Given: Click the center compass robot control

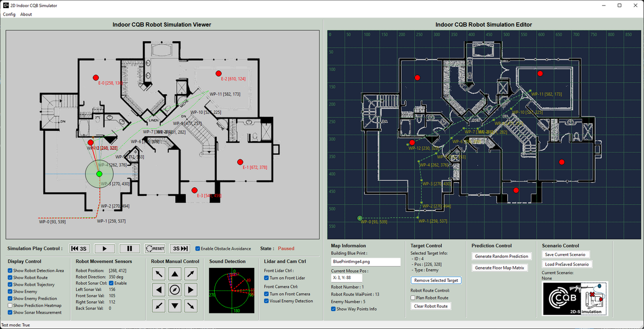Looking at the screenshot, I should coord(175,290).
